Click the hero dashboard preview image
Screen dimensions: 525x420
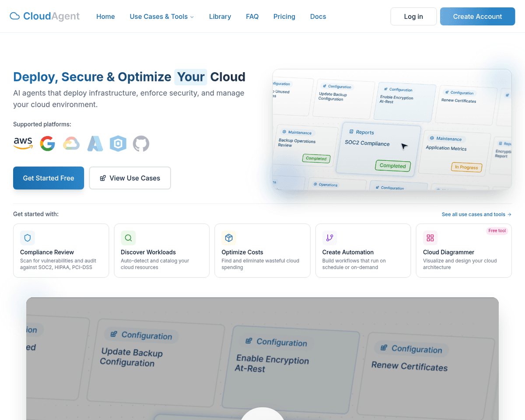click(x=392, y=129)
